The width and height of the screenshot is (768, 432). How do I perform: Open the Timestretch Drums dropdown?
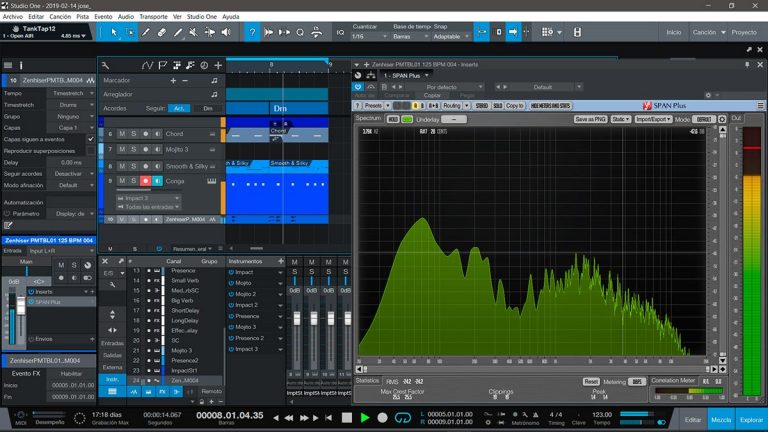click(x=71, y=105)
